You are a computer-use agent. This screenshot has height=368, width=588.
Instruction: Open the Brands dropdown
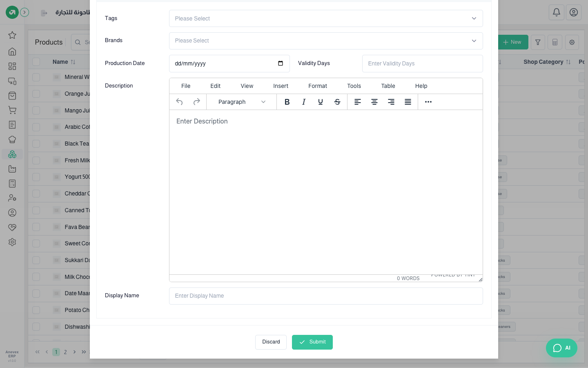point(326,41)
